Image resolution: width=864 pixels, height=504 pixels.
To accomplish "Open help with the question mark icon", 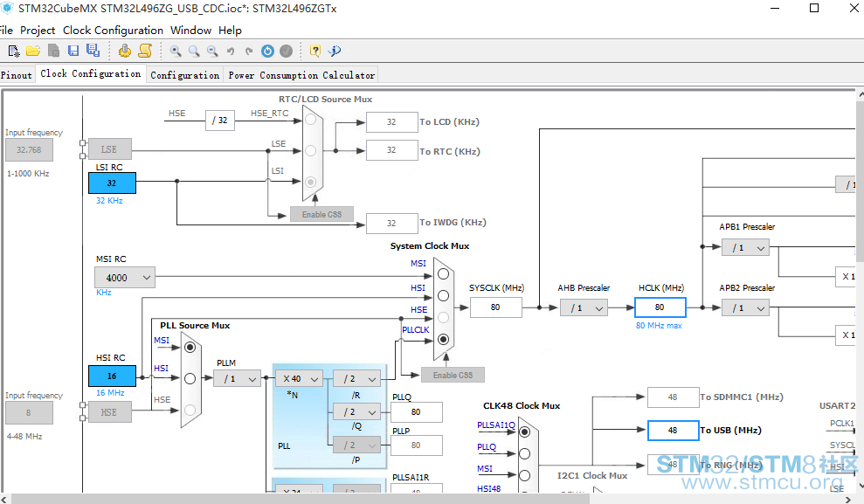I will pos(315,52).
